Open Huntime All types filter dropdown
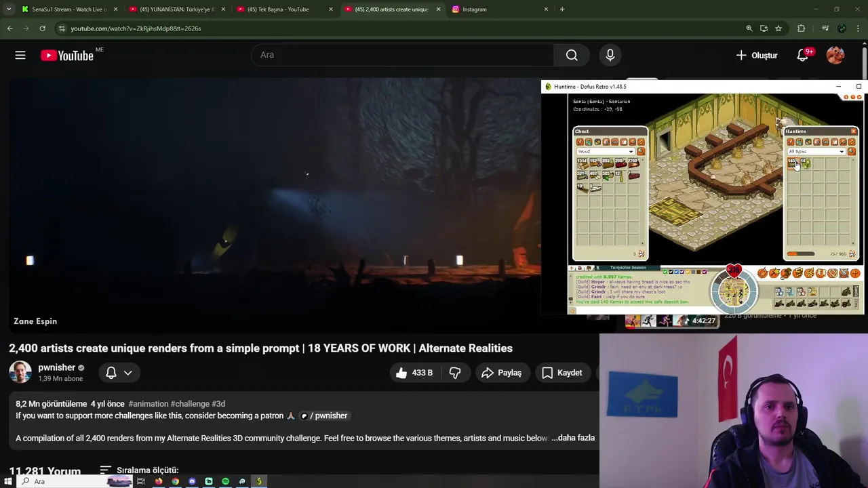Screen dimensions: 868x488 point(816,151)
